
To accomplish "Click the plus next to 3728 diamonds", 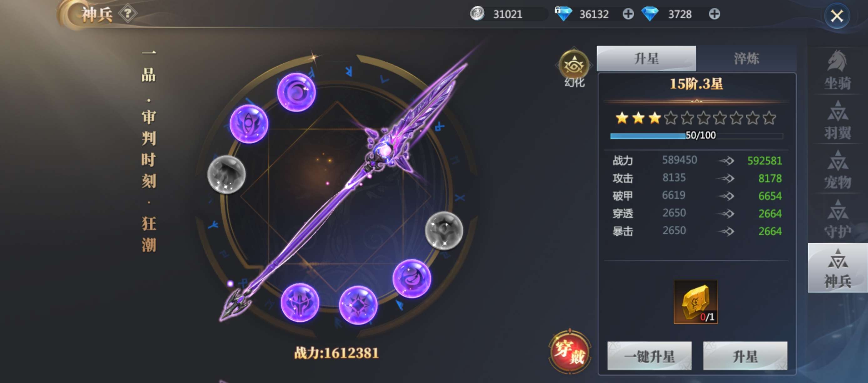I will (714, 14).
